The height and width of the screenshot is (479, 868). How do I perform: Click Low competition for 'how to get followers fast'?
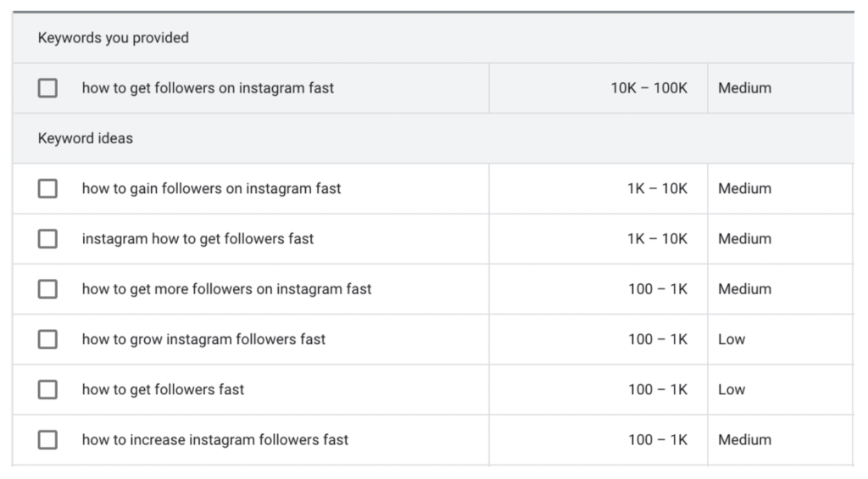[x=732, y=390]
